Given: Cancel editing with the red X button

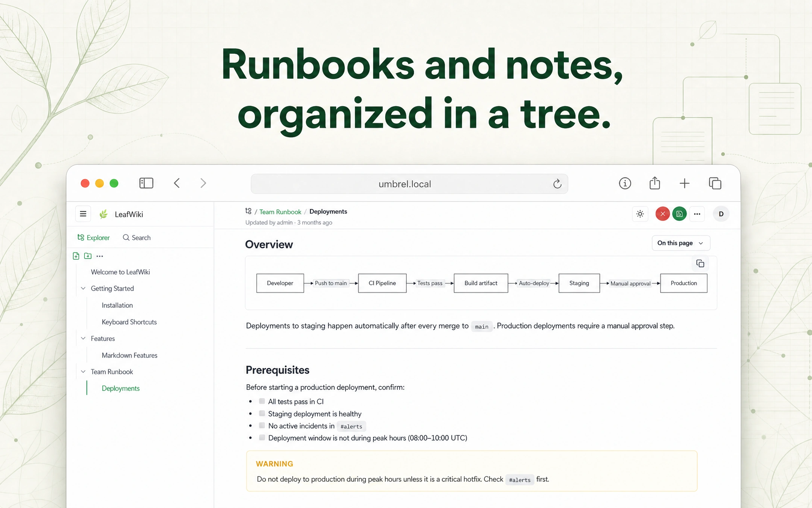Looking at the screenshot, I should (x=662, y=214).
